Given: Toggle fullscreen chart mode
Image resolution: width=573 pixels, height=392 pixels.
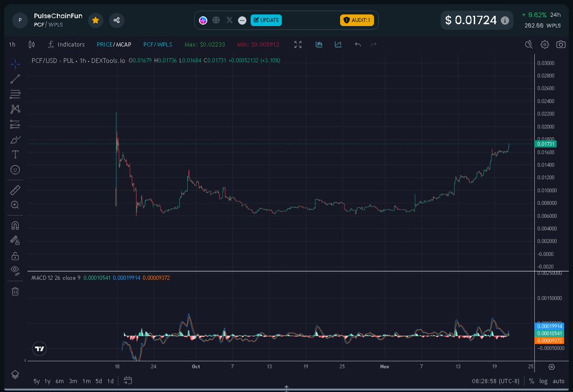Looking at the screenshot, I should [298, 44].
